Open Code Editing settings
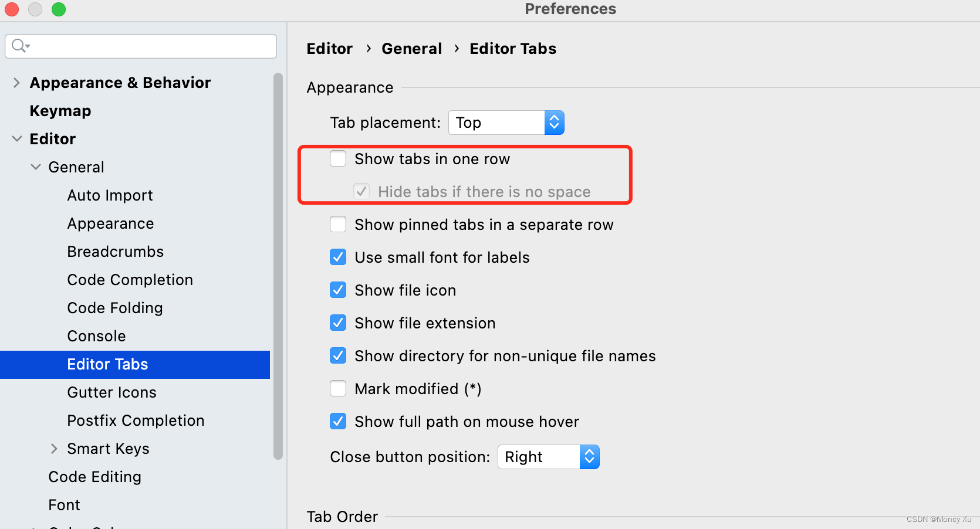Viewport: 980px width, 529px height. point(94,477)
